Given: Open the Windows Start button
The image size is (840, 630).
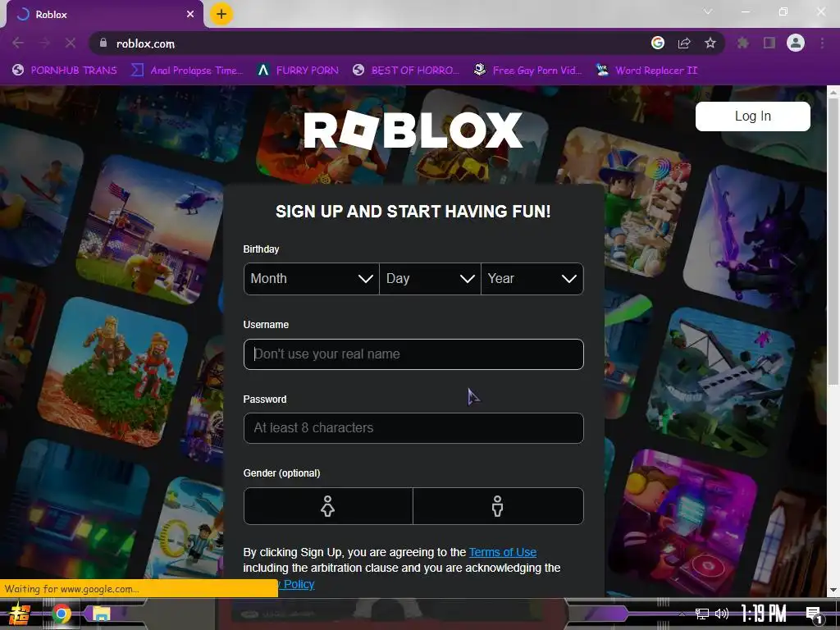Looking at the screenshot, I should pos(20,614).
